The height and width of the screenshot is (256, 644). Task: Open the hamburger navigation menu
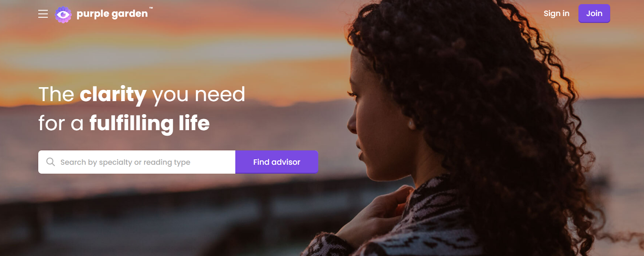point(43,14)
